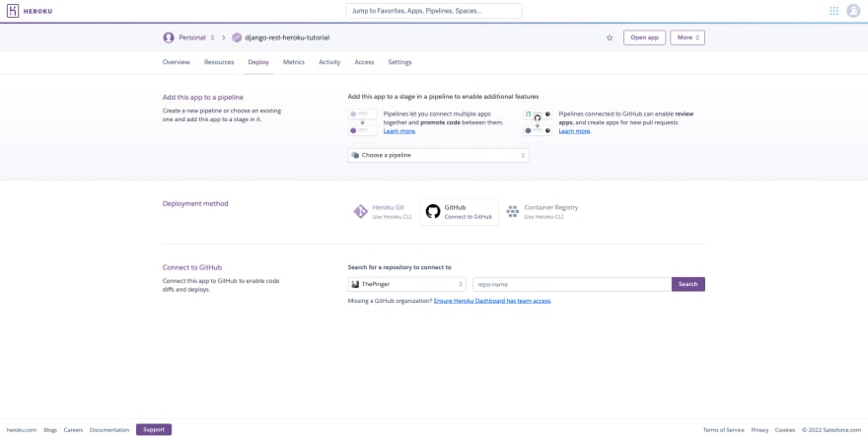
Task: Select the Deploy tab
Action: 258,62
